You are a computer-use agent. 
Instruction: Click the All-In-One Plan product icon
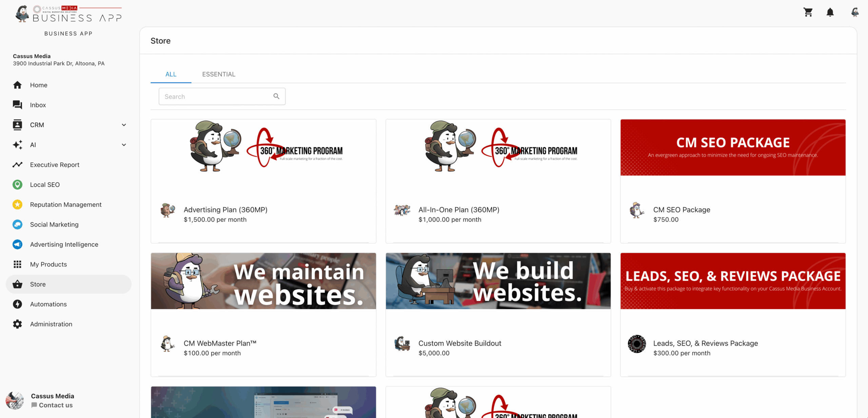point(402,210)
